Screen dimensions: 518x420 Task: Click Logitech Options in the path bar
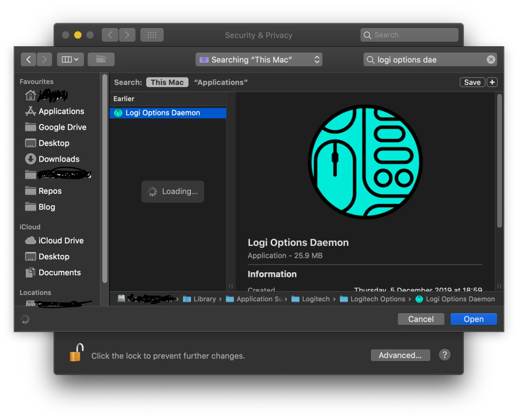click(373, 299)
